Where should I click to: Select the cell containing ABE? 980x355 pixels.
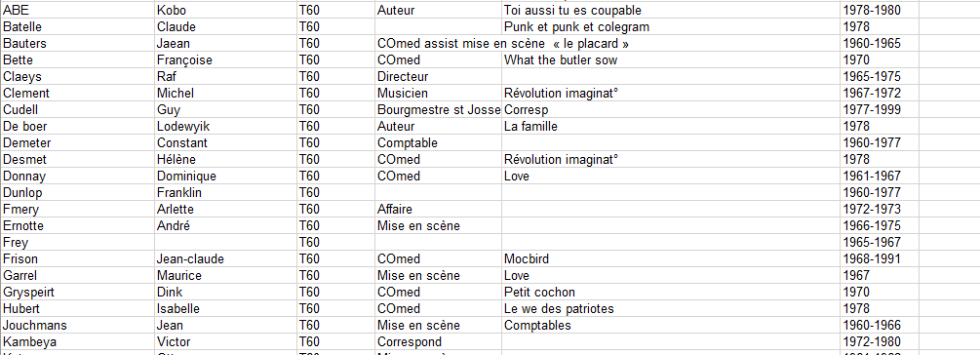(x=77, y=10)
